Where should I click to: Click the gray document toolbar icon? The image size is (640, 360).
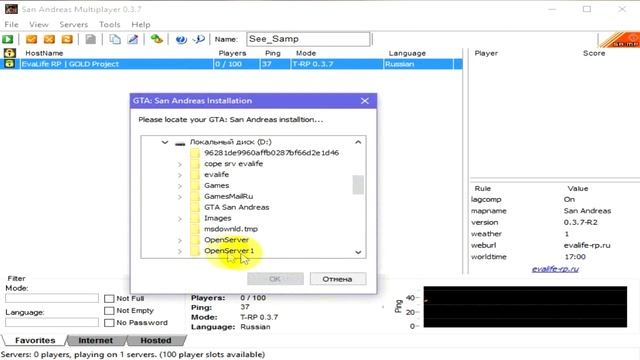pyautogui.click(x=91, y=39)
